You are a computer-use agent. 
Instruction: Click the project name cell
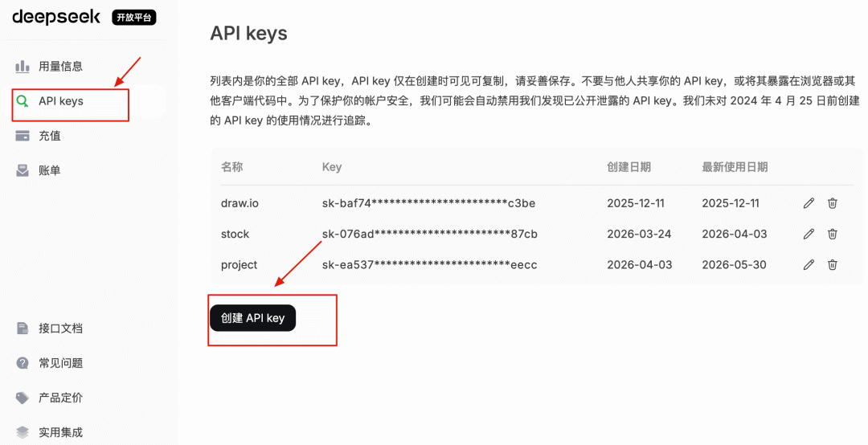tap(240, 265)
